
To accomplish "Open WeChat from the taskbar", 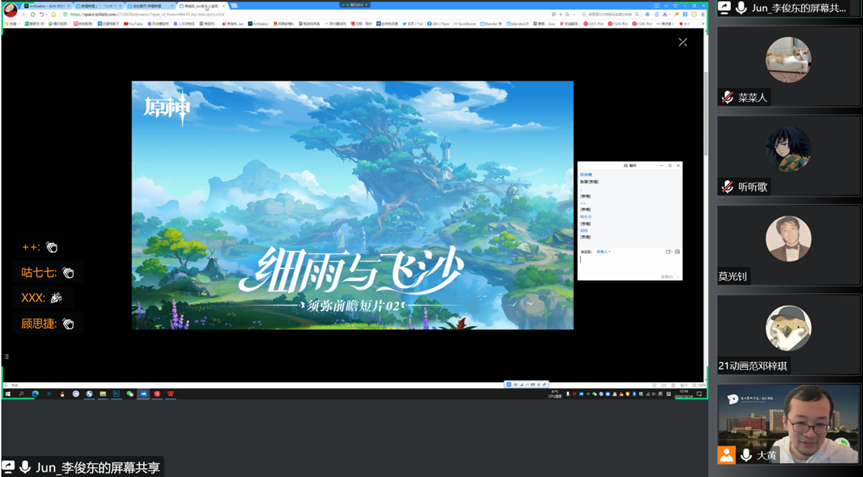I will click(130, 394).
